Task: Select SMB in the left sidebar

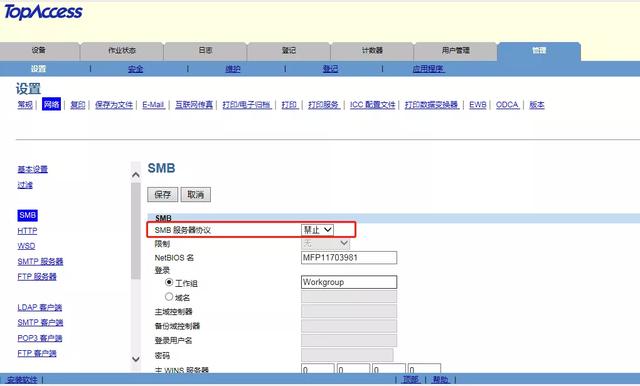Action: [28, 215]
